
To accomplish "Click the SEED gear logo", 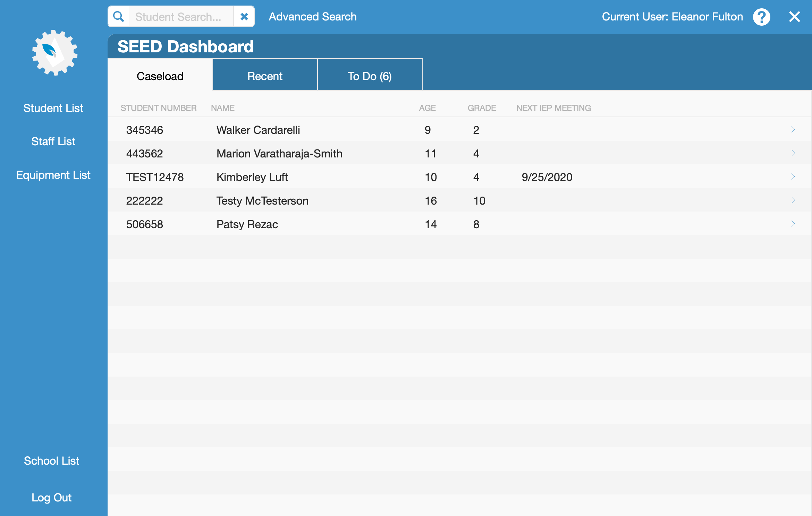I will pyautogui.click(x=54, y=53).
